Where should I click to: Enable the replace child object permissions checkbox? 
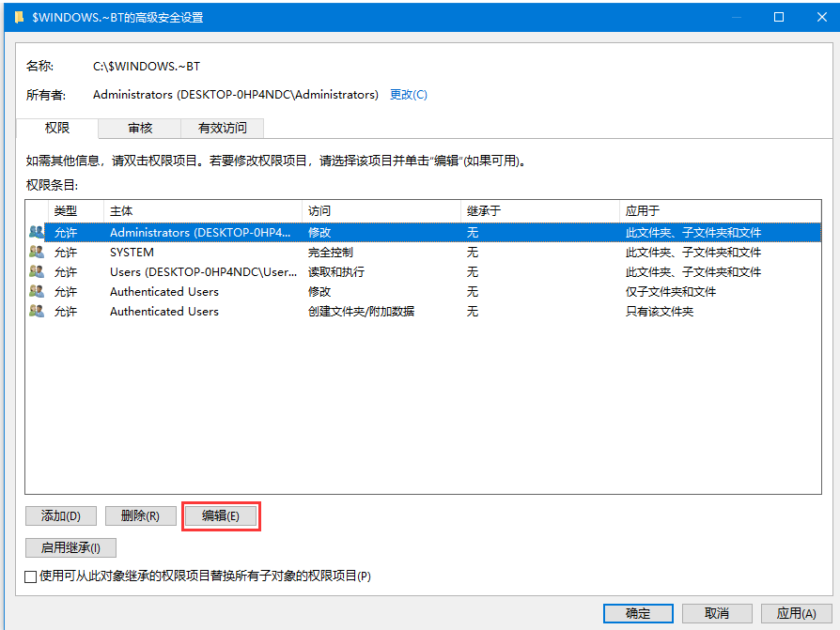pos(31,576)
